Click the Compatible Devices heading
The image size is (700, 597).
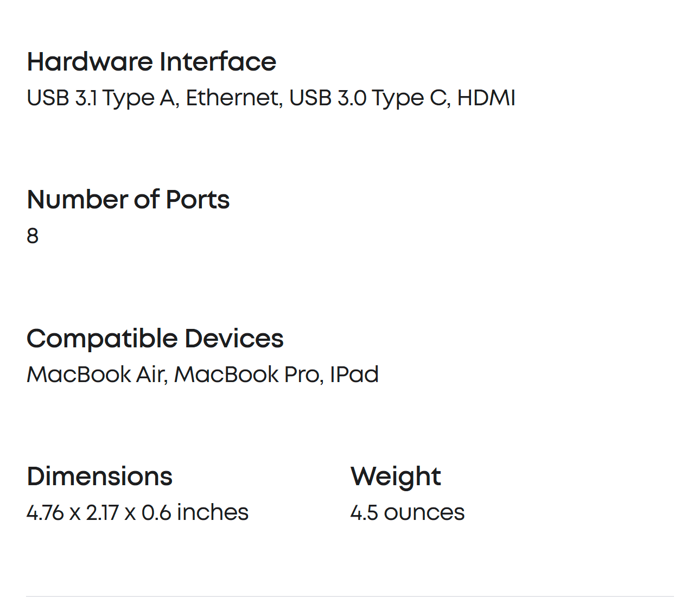(x=155, y=339)
